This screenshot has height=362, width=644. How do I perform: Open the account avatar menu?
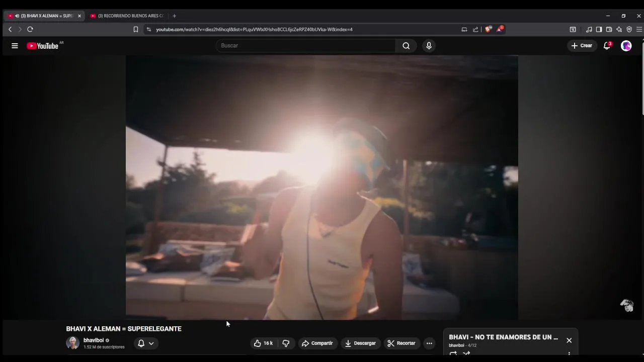pyautogui.click(x=626, y=46)
